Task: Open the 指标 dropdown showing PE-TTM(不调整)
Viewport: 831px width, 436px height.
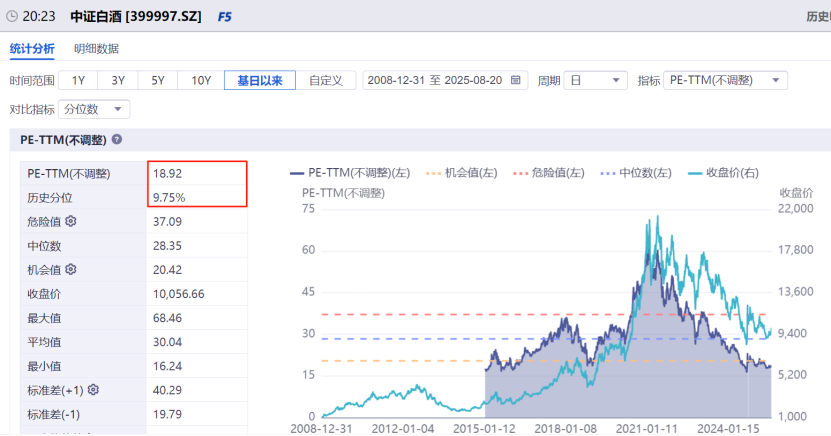Action: pyautogui.click(x=725, y=80)
